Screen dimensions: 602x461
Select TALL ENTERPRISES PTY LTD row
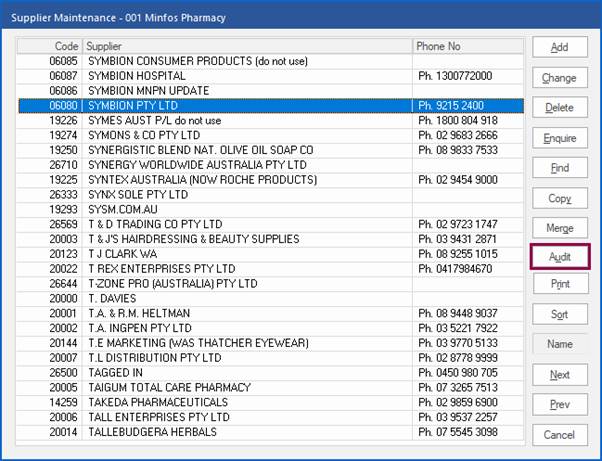coord(270,417)
